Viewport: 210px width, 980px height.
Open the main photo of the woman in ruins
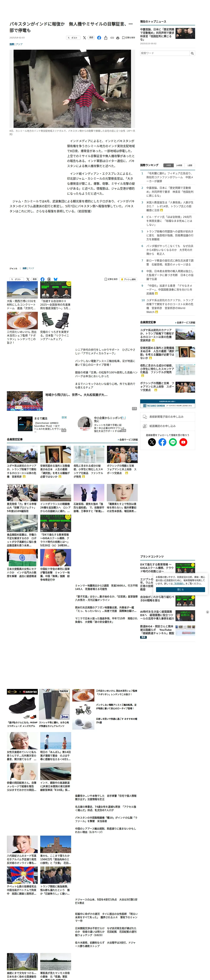pos(72,89)
